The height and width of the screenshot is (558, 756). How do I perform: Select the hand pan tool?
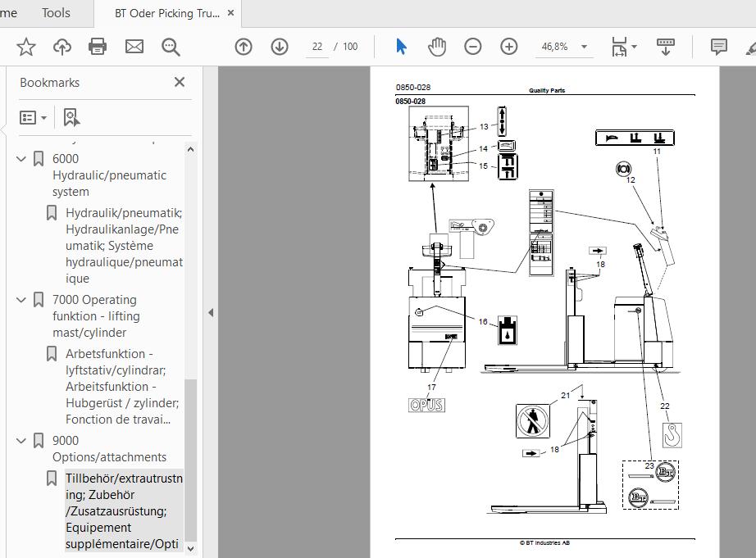[437, 47]
